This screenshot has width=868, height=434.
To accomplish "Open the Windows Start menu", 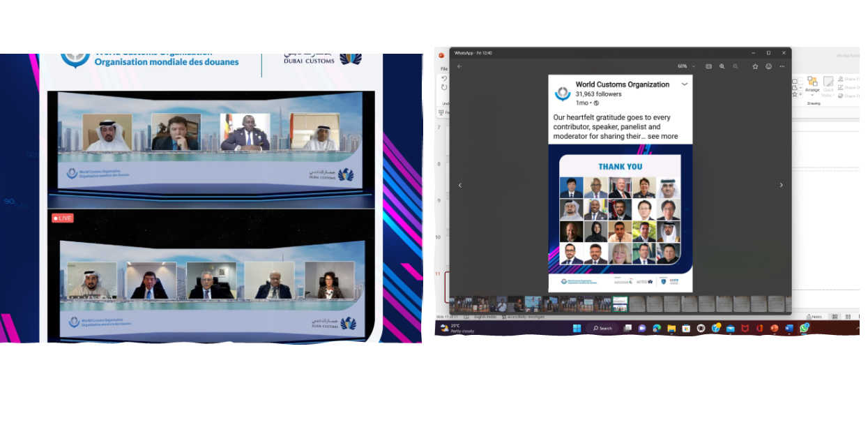I will (x=577, y=328).
